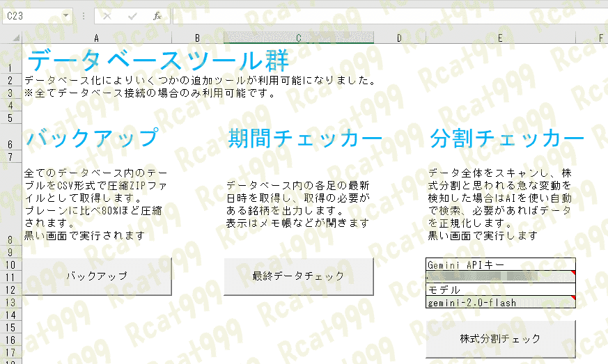Click the 最終データチェック button
This screenshot has height=364, width=608.
(299, 276)
